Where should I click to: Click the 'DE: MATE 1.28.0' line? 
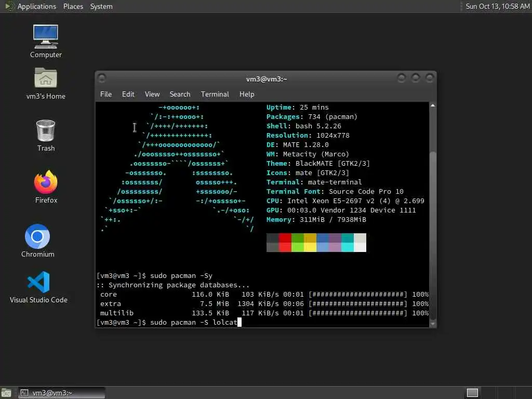coord(298,144)
